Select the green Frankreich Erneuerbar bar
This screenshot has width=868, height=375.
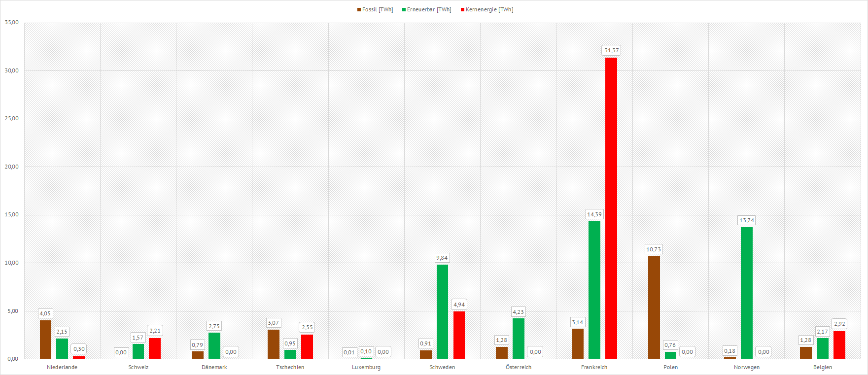point(594,290)
